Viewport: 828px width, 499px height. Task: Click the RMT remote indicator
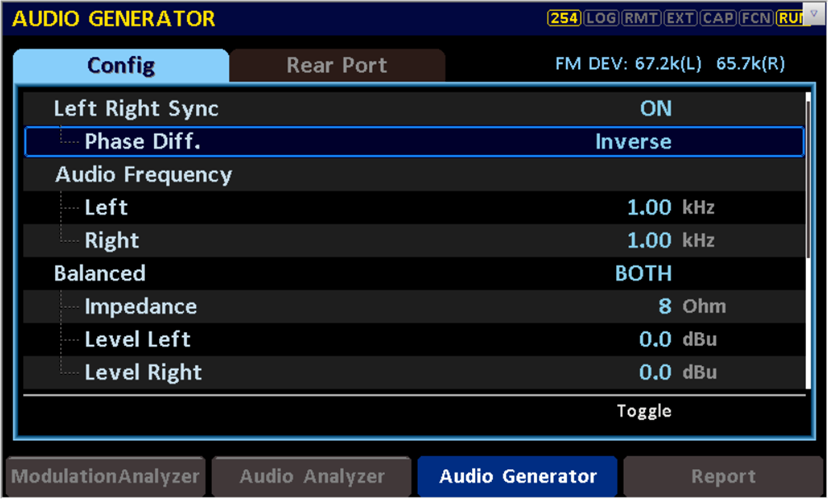(x=640, y=18)
